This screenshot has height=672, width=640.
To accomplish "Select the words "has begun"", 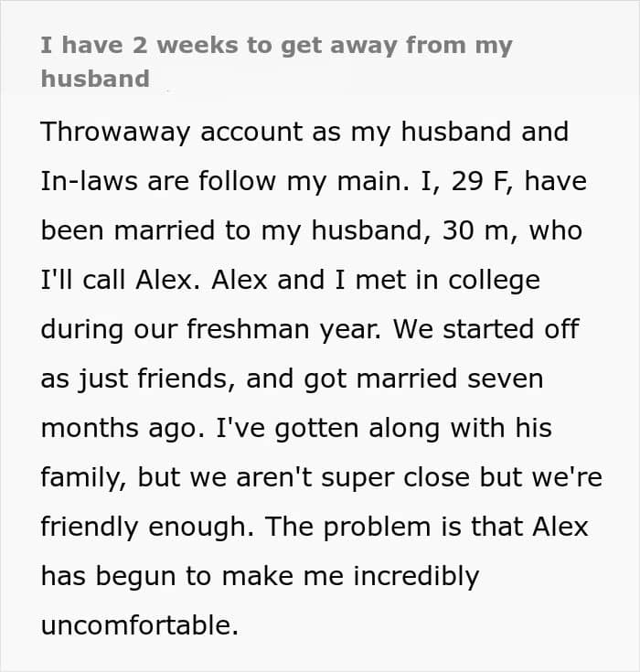I will pyautogui.click(x=109, y=577).
